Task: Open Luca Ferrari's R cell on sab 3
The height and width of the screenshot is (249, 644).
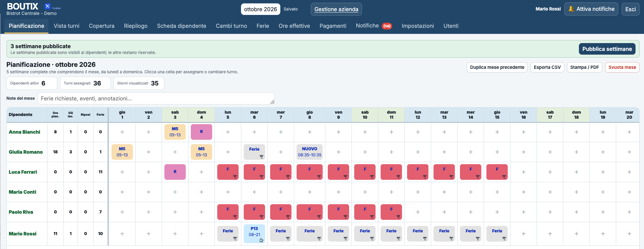Action: 175,172
